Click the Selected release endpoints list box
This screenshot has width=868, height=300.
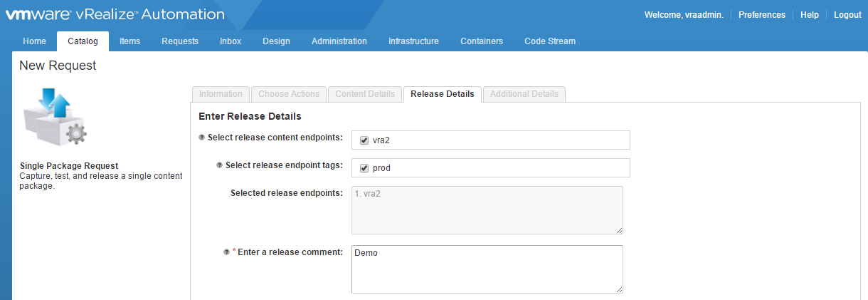487,210
